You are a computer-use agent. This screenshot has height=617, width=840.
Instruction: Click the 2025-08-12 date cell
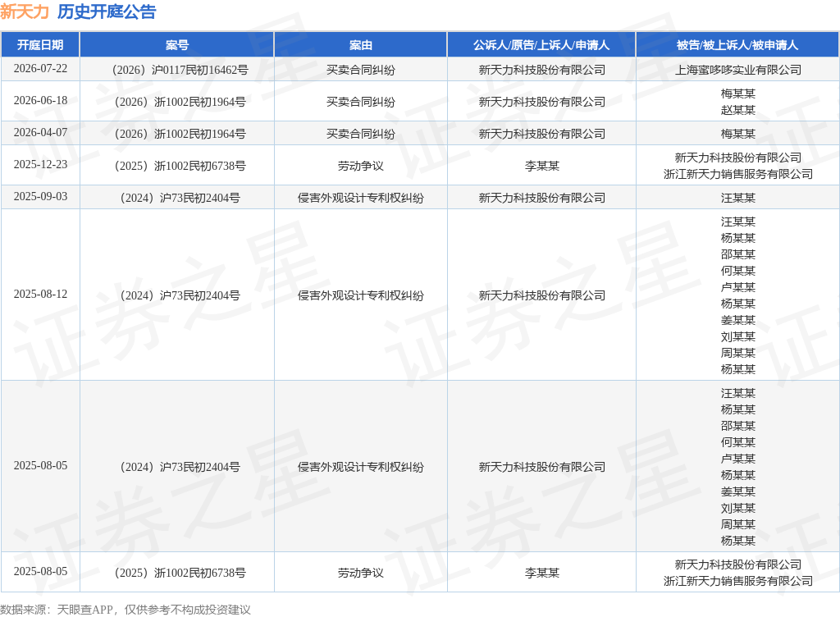(x=40, y=294)
